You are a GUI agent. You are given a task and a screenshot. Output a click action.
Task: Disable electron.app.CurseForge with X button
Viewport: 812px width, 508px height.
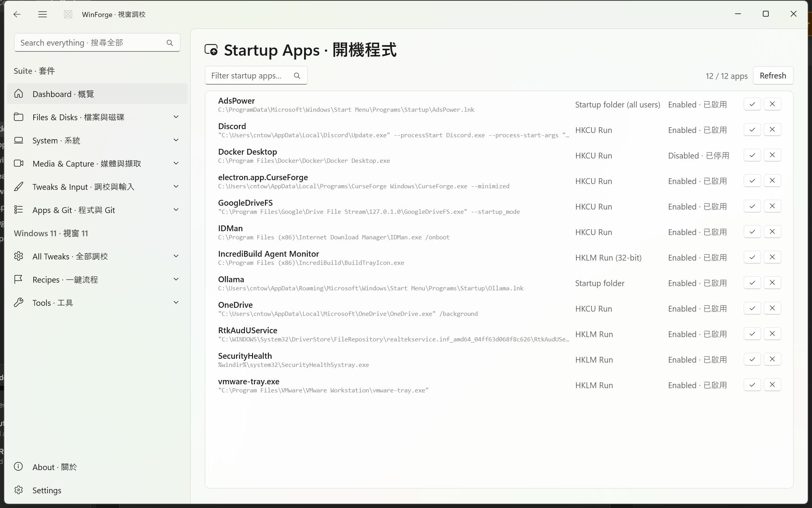(772, 181)
